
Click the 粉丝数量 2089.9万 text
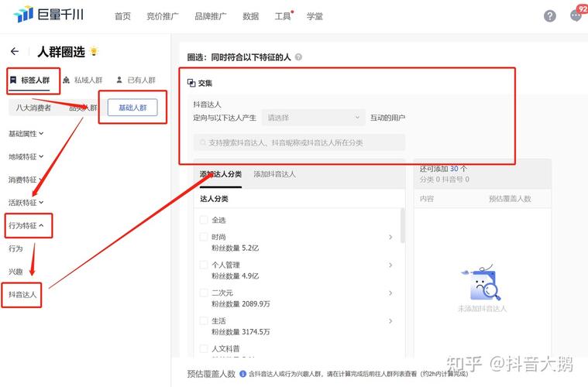(241, 304)
